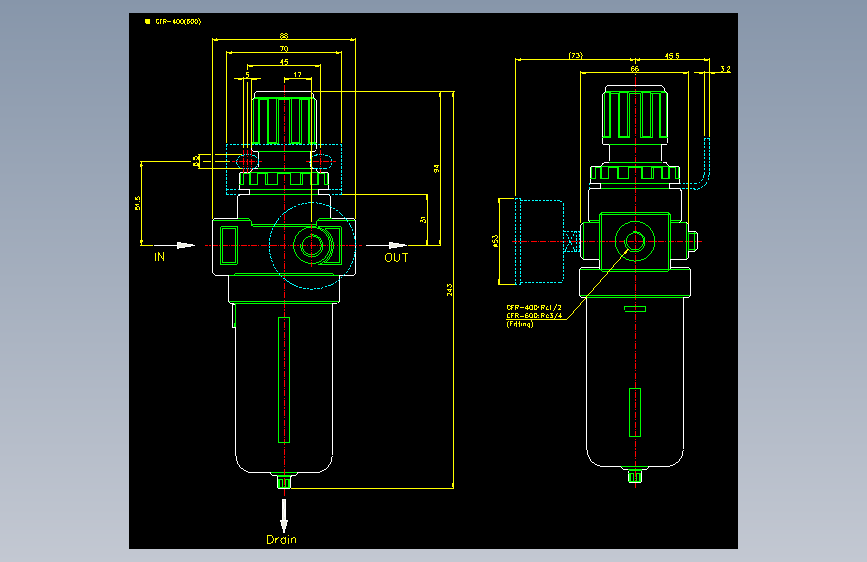Select the (Fitting) annotation text

coord(520,324)
